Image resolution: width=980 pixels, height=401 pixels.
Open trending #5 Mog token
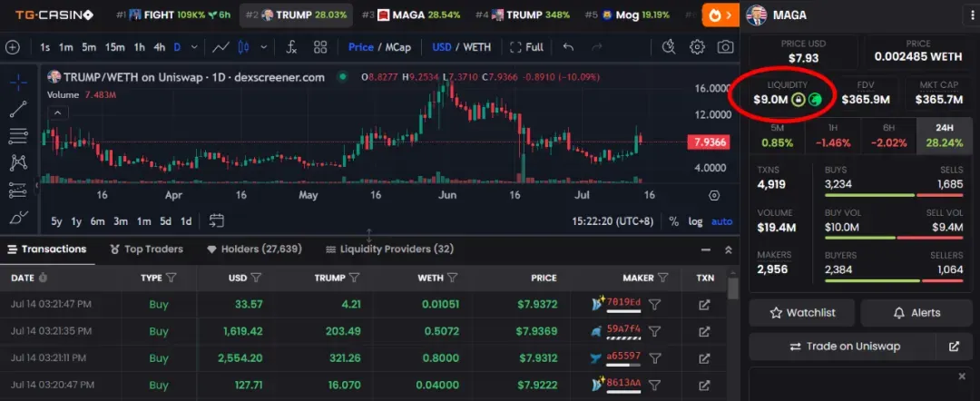[628, 15]
